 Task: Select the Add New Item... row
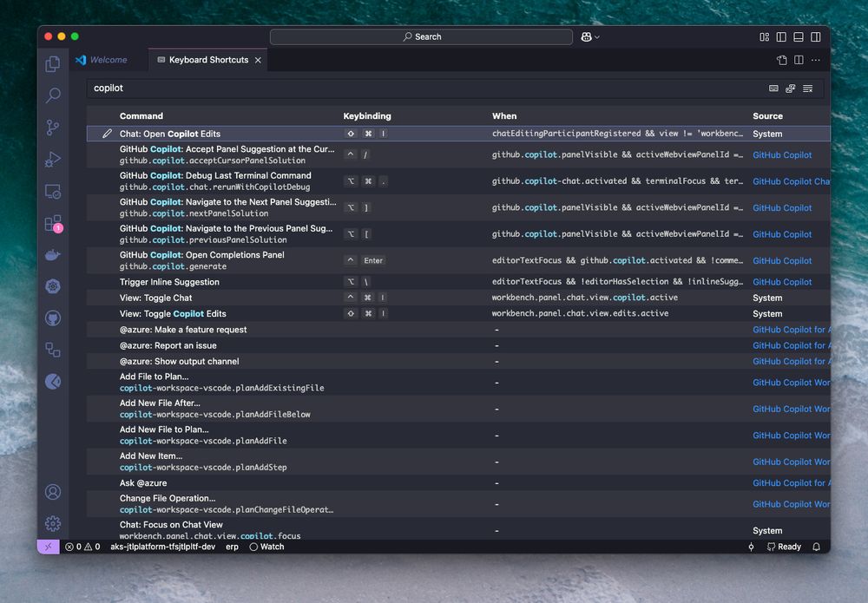[458, 462]
